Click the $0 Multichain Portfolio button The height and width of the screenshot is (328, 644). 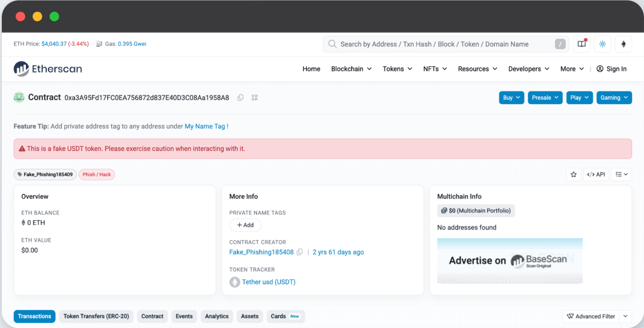click(476, 211)
